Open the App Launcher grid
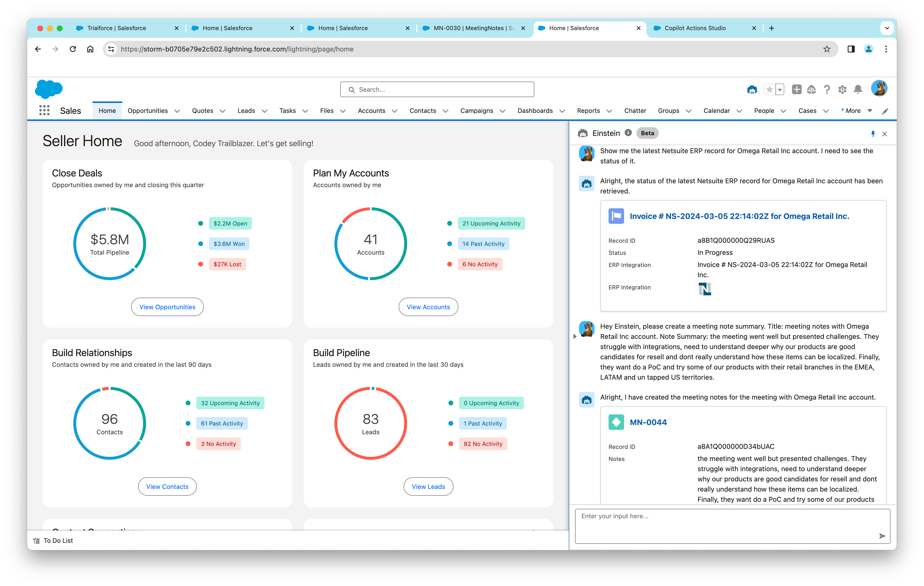 click(x=44, y=111)
